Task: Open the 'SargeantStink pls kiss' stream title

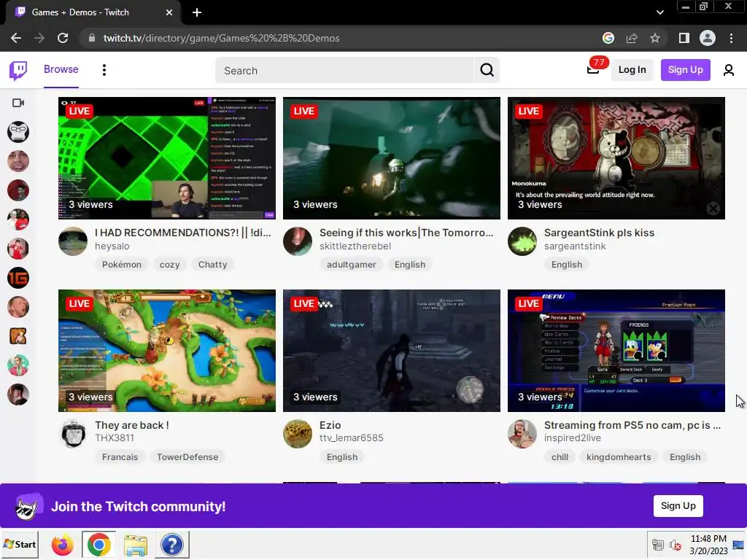Action: pyautogui.click(x=600, y=233)
